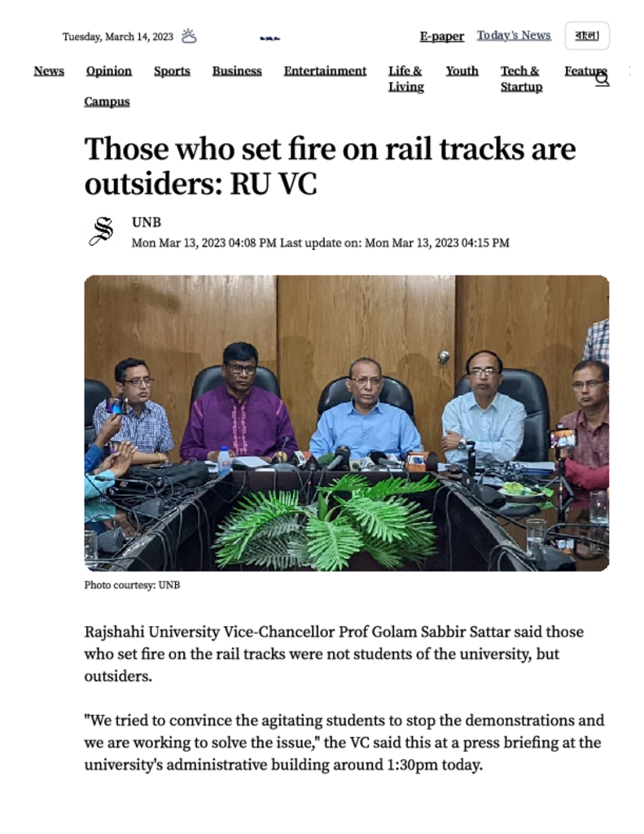This screenshot has width=644, height=834.
Task: Click the small site logo in header
Action: pyautogui.click(x=270, y=38)
